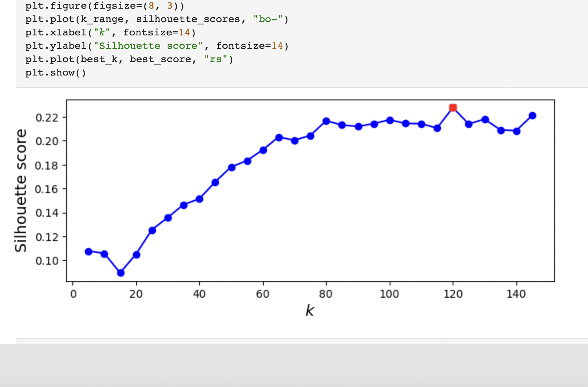Click k_range in the plt.plot call

click(x=102, y=19)
